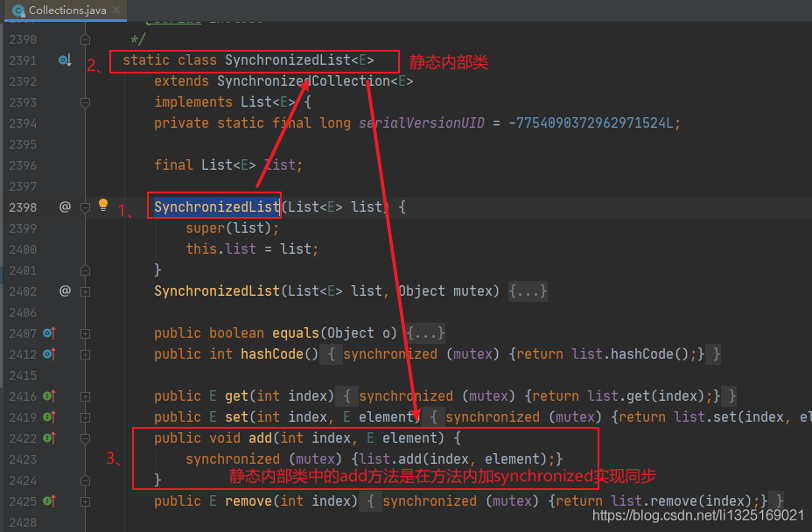
Task: Expand the folded constructor on line 2402
Action: (x=86, y=291)
